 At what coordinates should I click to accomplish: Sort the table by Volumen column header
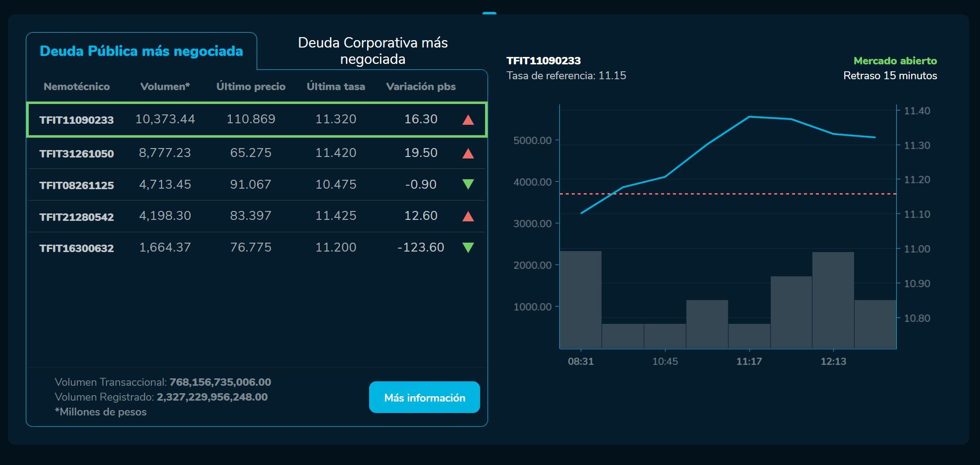(x=165, y=86)
